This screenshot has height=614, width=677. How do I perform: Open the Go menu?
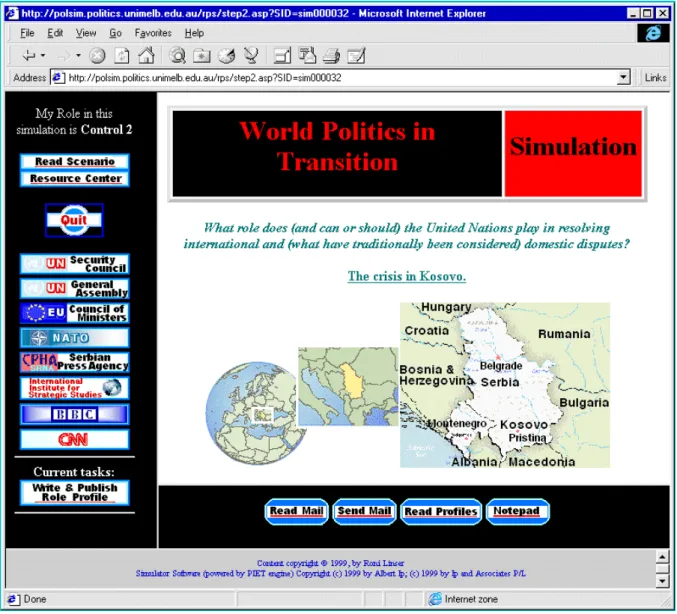[115, 33]
